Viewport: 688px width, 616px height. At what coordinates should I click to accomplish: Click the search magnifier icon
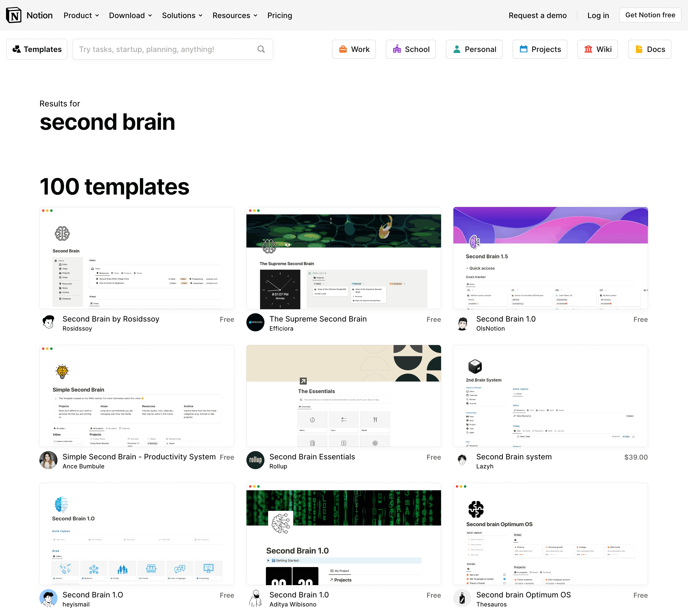point(261,49)
